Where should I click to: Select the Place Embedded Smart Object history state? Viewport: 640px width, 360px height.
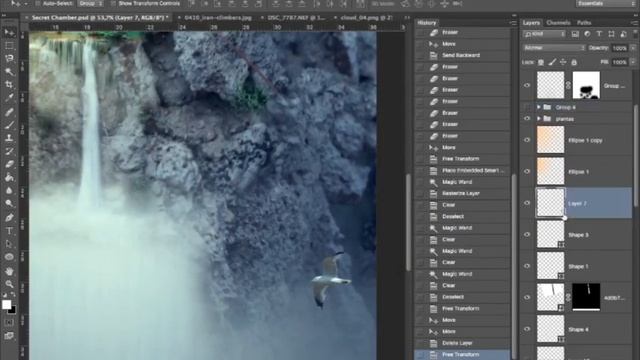tap(463, 171)
